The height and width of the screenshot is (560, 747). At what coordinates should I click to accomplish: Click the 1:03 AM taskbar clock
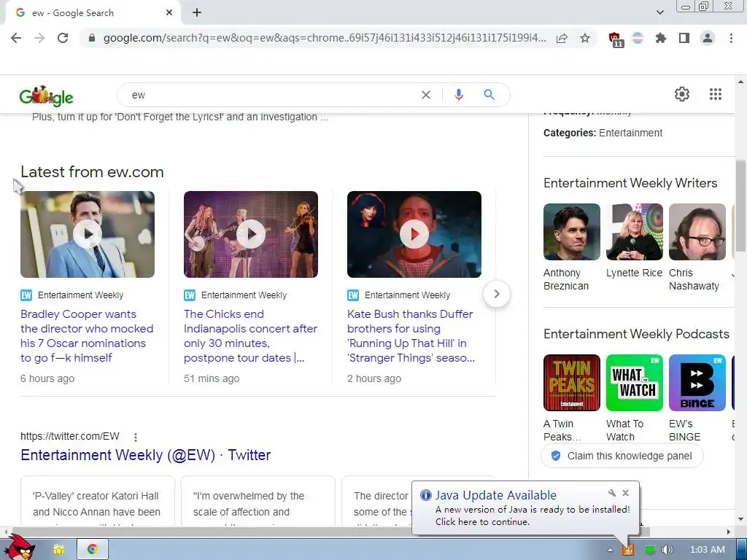click(708, 550)
